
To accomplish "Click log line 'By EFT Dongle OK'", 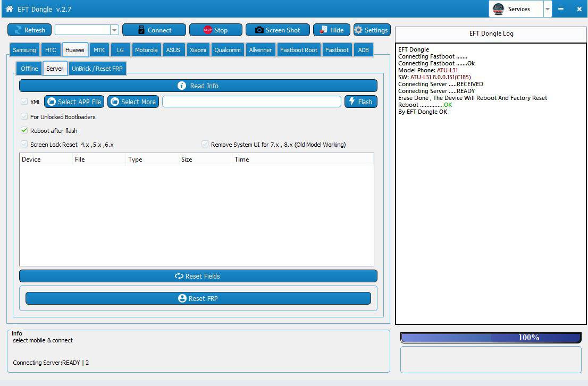I will 423,112.
